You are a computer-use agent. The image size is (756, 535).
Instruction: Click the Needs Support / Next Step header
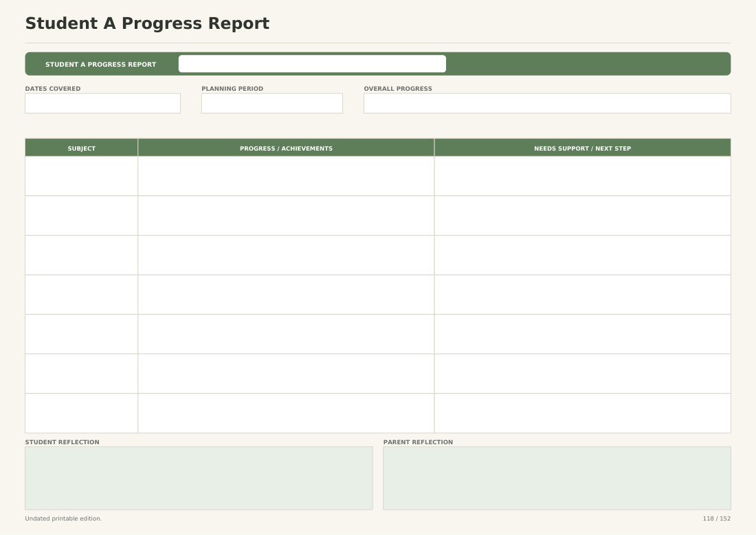582,148
